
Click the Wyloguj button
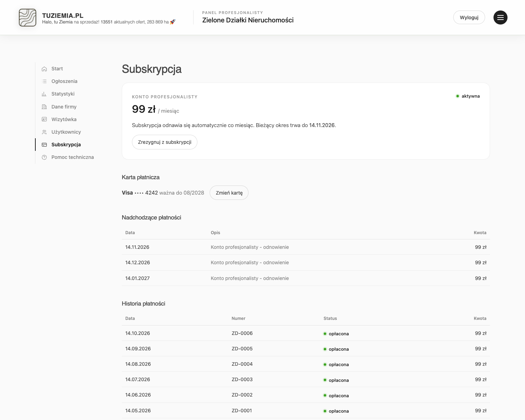point(469,17)
